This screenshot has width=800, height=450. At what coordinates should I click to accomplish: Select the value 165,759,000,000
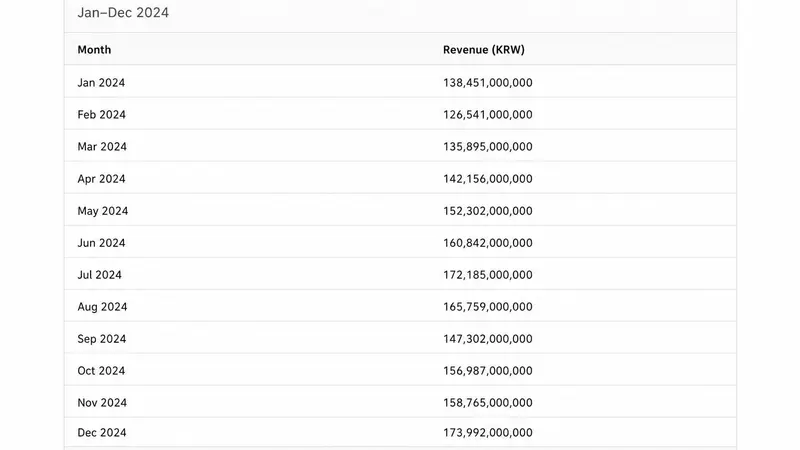point(488,307)
